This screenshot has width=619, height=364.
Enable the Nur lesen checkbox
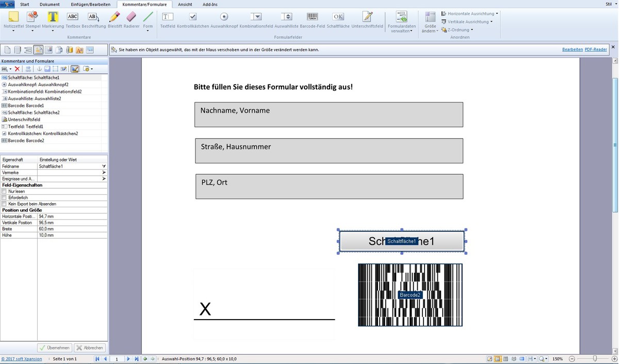[5, 191]
